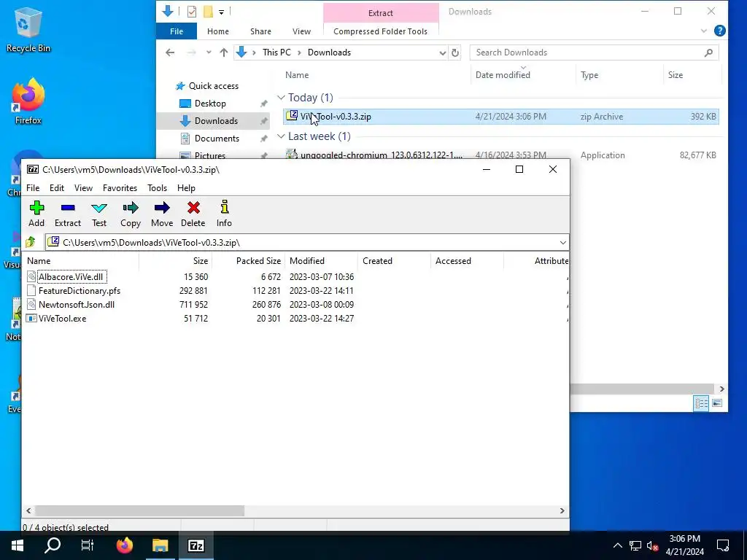Open the Recycle Bin desktop icon
This screenshot has height=560, width=747.
tap(28, 30)
